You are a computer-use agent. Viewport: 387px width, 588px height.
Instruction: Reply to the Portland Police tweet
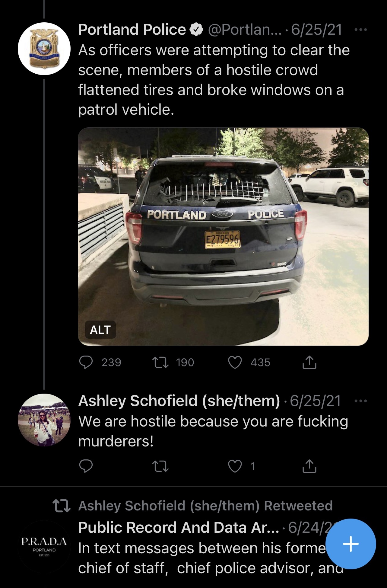pyautogui.click(x=86, y=362)
